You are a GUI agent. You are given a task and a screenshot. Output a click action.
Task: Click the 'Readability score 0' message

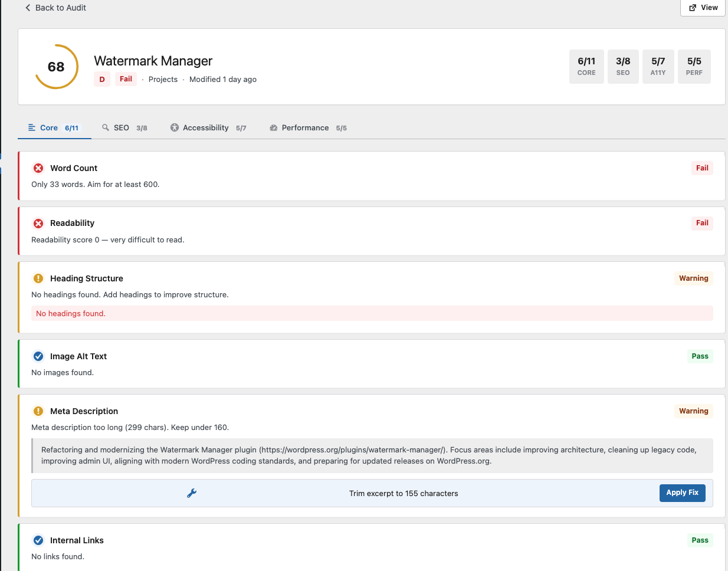point(108,240)
